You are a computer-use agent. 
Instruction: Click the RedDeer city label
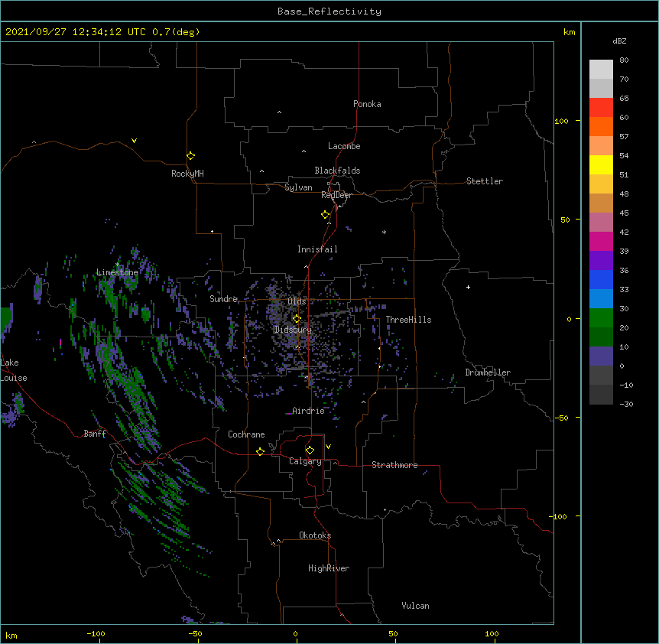[336, 195]
